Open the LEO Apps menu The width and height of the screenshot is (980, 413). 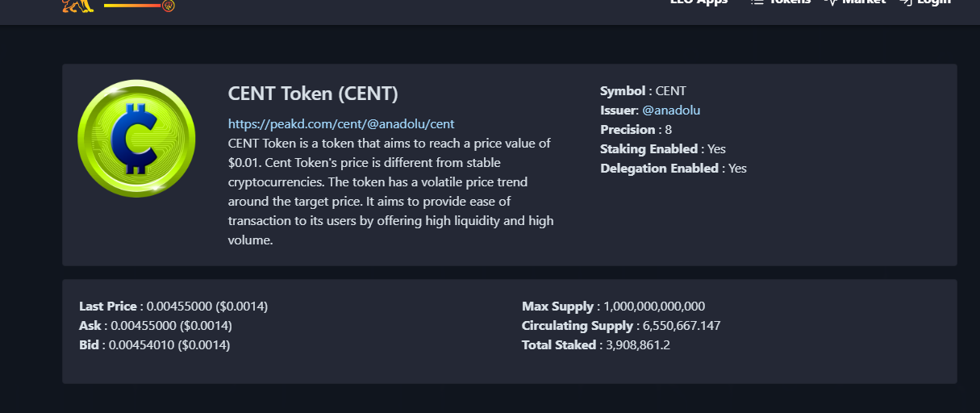tap(699, 2)
